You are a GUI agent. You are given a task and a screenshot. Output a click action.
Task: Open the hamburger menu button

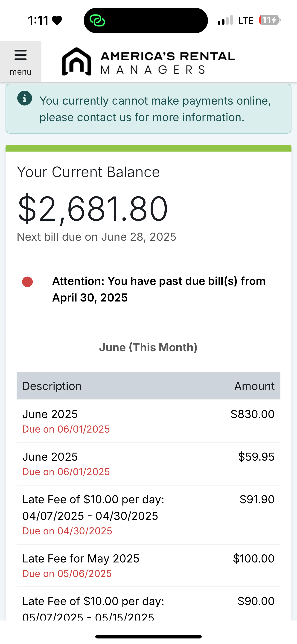(20, 61)
